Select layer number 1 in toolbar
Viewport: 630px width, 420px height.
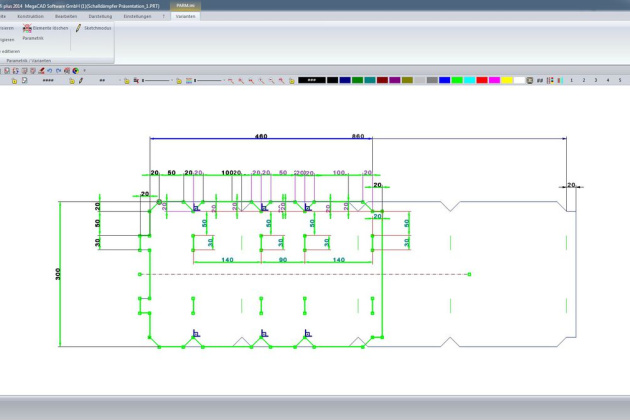(570, 81)
